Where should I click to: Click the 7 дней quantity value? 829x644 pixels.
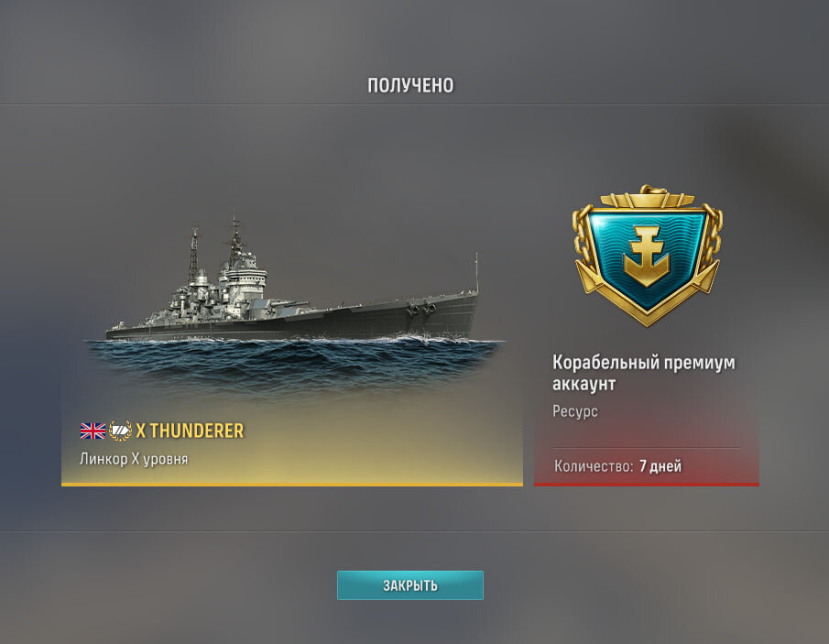click(x=660, y=465)
